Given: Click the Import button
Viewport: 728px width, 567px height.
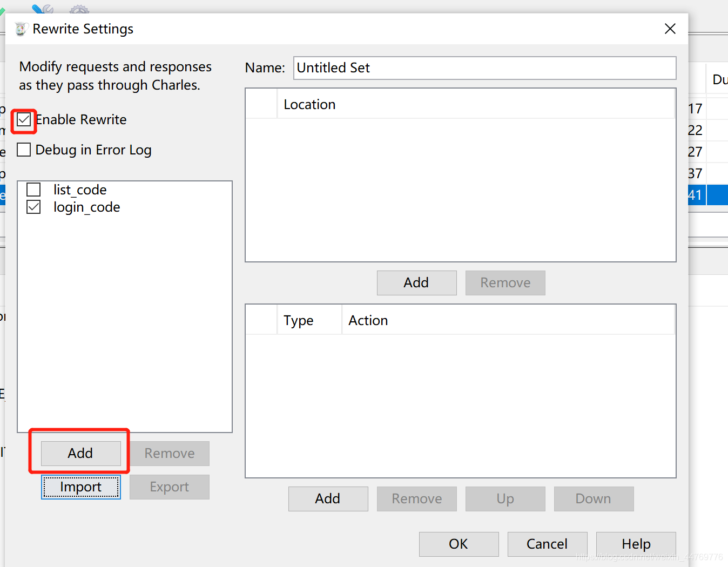Looking at the screenshot, I should tap(80, 487).
